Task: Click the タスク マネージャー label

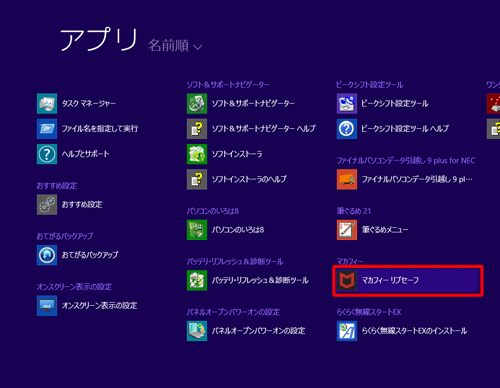Action: (x=89, y=104)
